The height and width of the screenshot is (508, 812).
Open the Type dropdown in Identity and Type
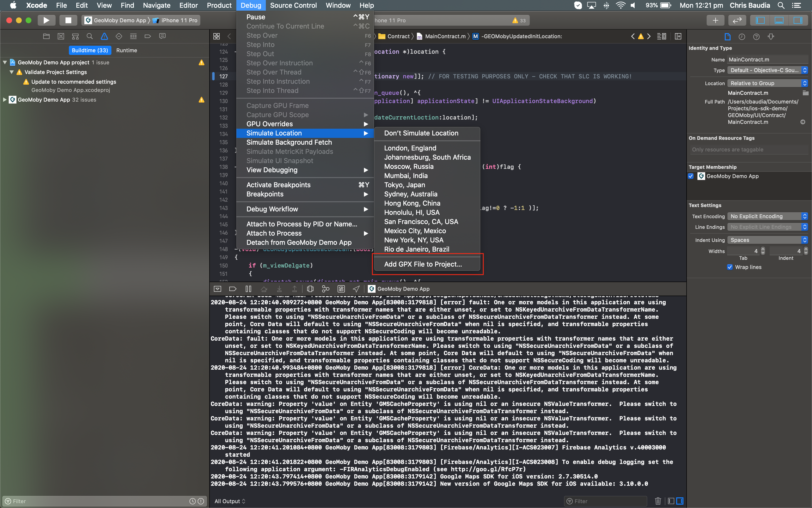pos(768,70)
